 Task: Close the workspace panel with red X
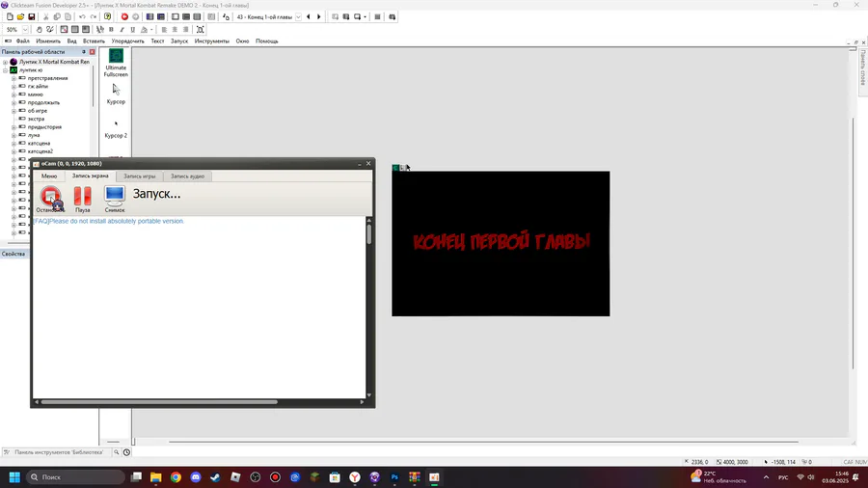[92, 52]
